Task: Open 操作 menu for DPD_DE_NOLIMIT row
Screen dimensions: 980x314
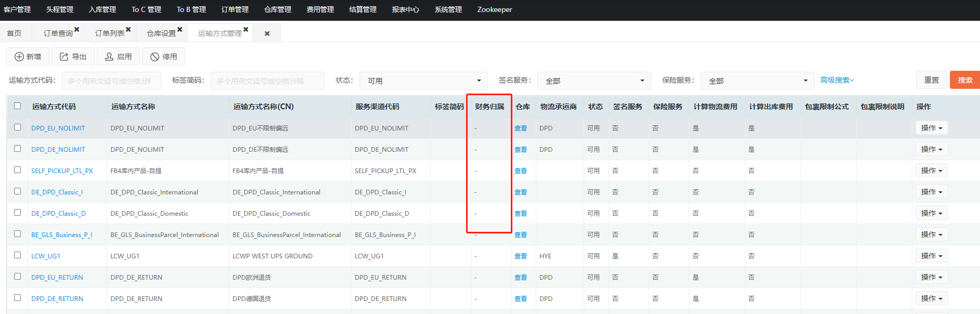Action: 932,149
